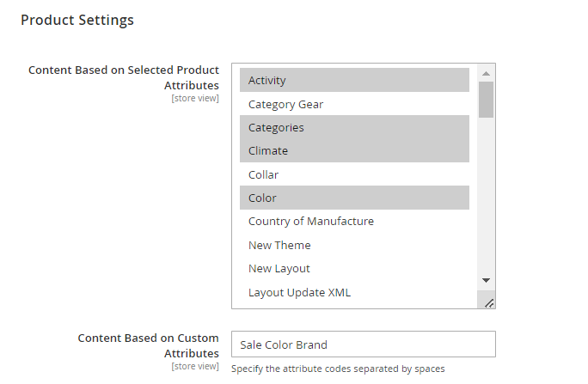Deselect the Color attribute option
The image size is (588, 384).
[x=354, y=198]
